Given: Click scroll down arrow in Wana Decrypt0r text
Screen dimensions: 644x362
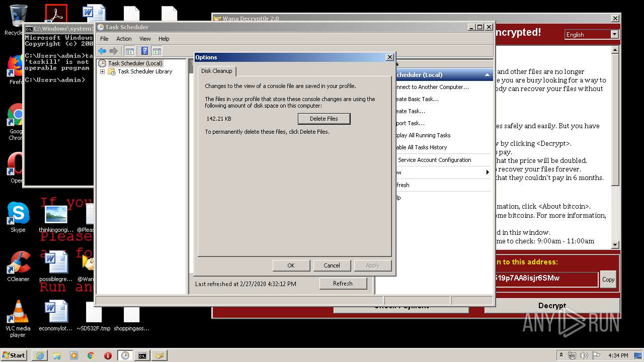Looking at the screenshot, I should point(615,245).
